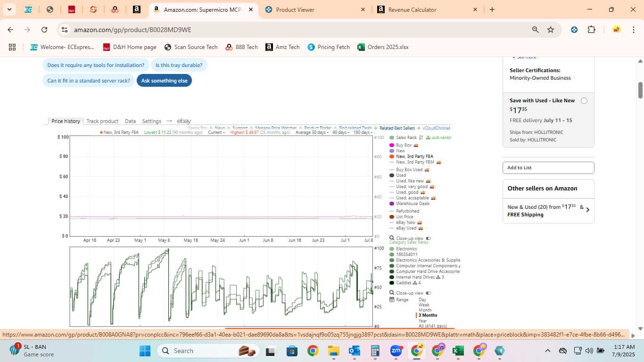Click the zoom magnifier icon in address bar
The image size is (644, 362).
[535, 30]
